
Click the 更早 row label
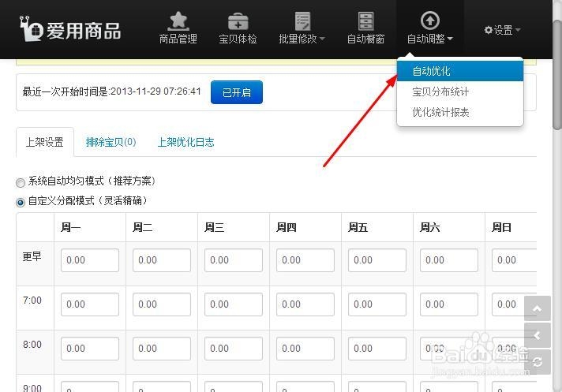click(x=32, y=256)
